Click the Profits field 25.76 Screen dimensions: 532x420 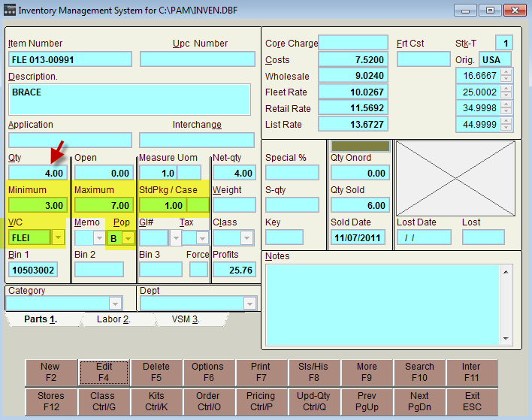tap(234, 270)
